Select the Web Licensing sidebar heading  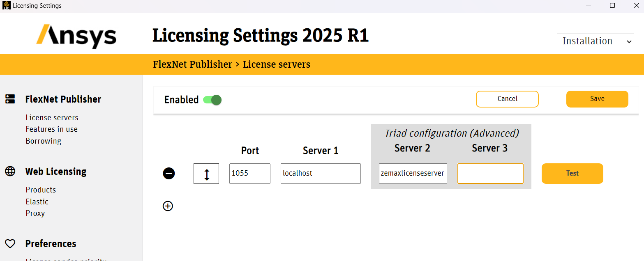point(56,172)
